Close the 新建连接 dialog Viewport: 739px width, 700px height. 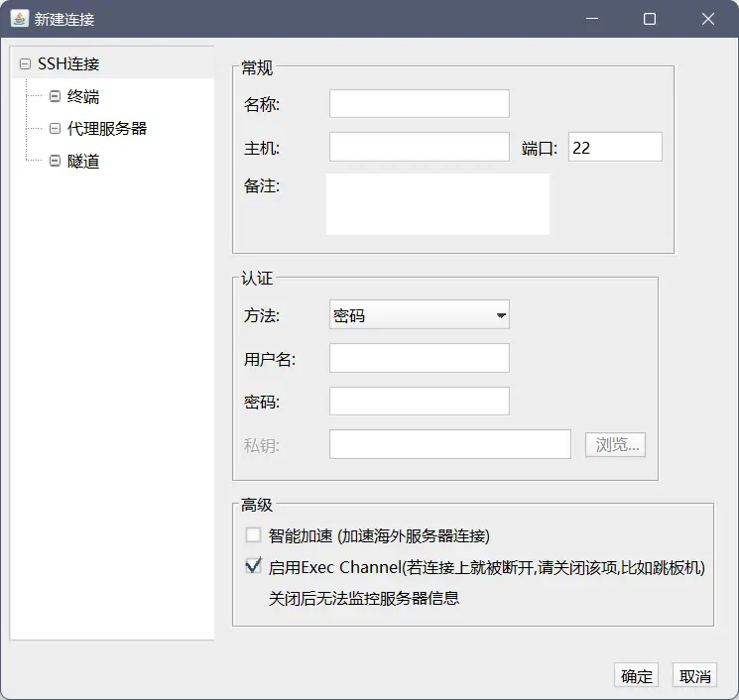click(708, 19)
